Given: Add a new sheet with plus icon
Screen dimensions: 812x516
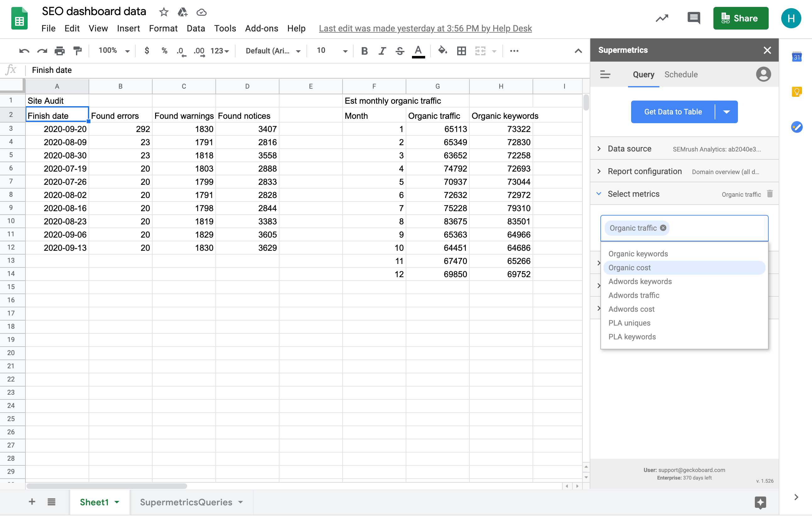Looking at the screenshot, I should pos(32,502).
